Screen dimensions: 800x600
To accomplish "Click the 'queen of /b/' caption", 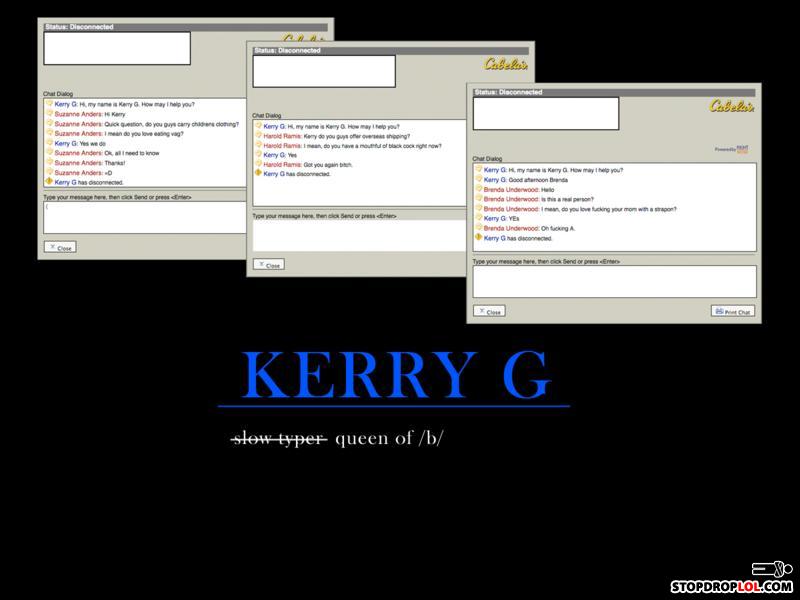I will pyautogui.click(x=389, y=438).
